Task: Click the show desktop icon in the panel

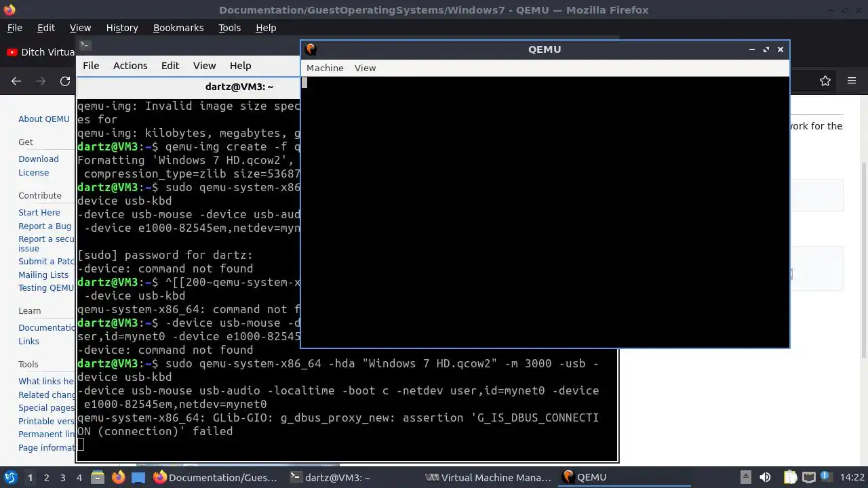Action: click(x=138, y=477)
